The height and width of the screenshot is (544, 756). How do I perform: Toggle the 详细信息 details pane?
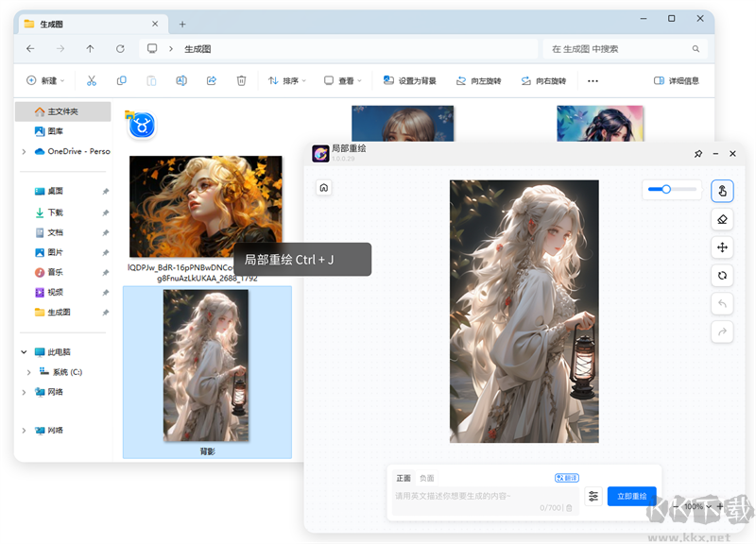677,81
